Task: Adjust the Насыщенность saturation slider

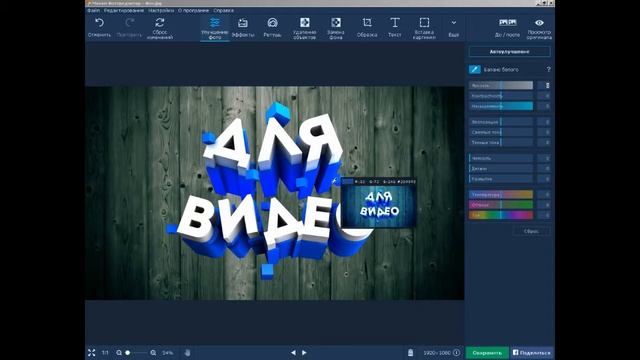Action: tap(501, 106)
